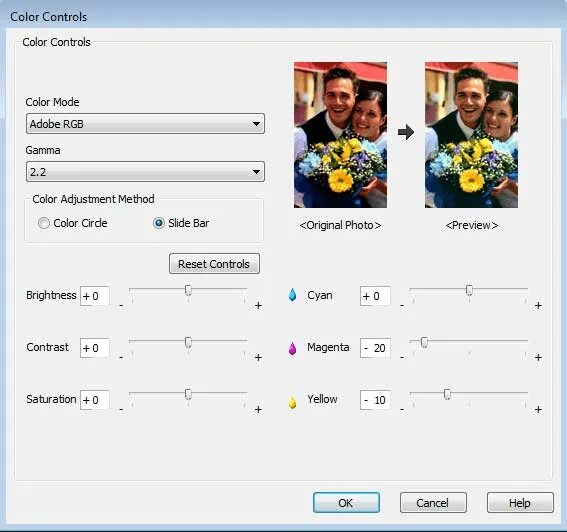This screenshot has height=532, width=567.
Task: Click the Reset Controls button
Action: pyautogui.click(x=214, y=264)
